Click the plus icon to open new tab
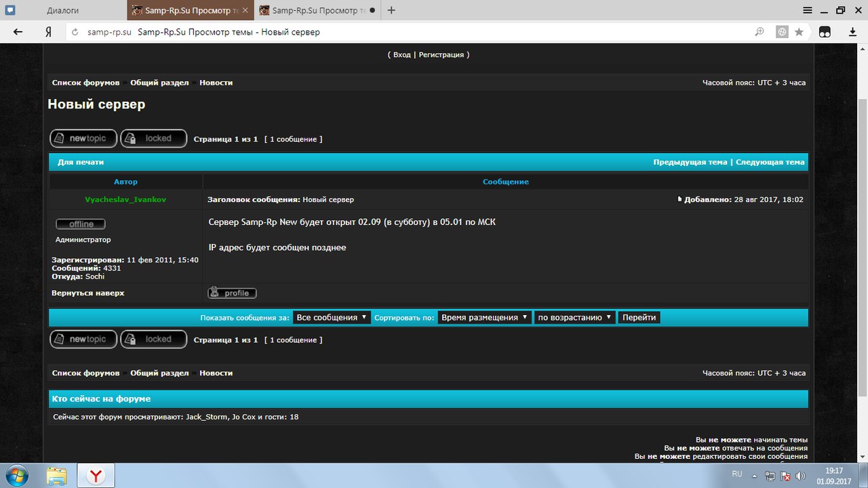This screenshot has width=868, height=488. tap(391, 10)
